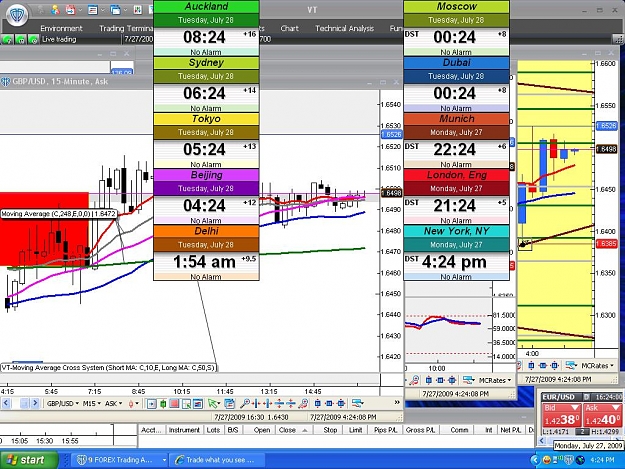Toggle the data window cursor toolbar button

tap(186, 404)
